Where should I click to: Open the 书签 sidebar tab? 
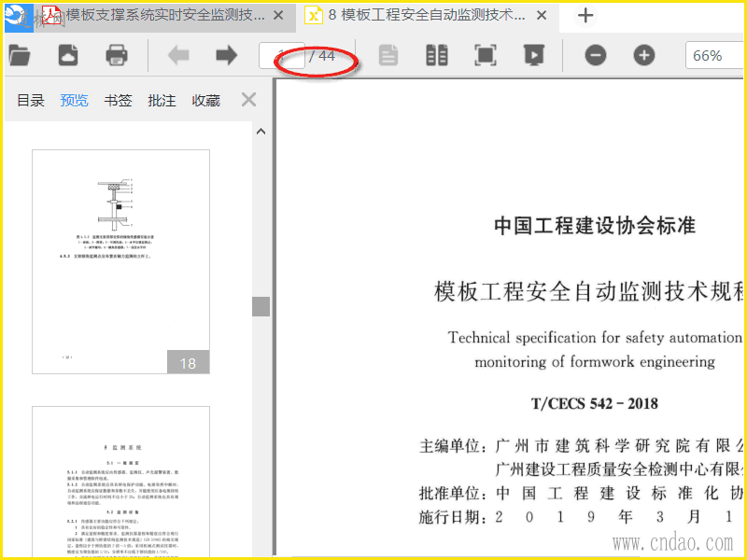119,101
